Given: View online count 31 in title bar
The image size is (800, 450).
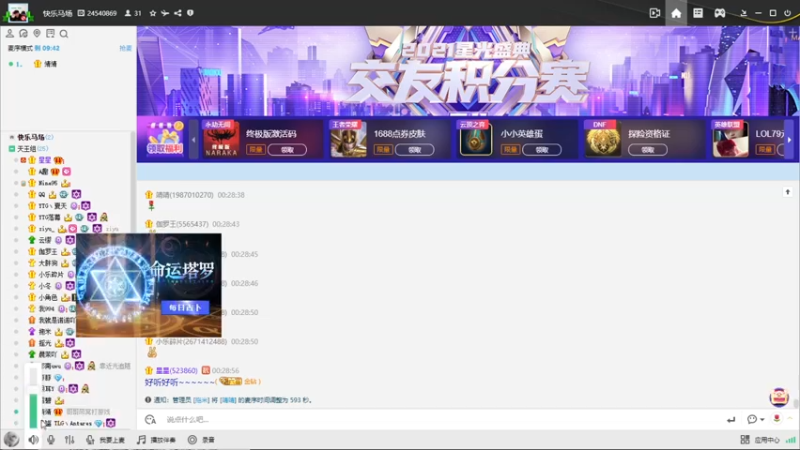Looking at the screenshot, I should pos(133,13).
